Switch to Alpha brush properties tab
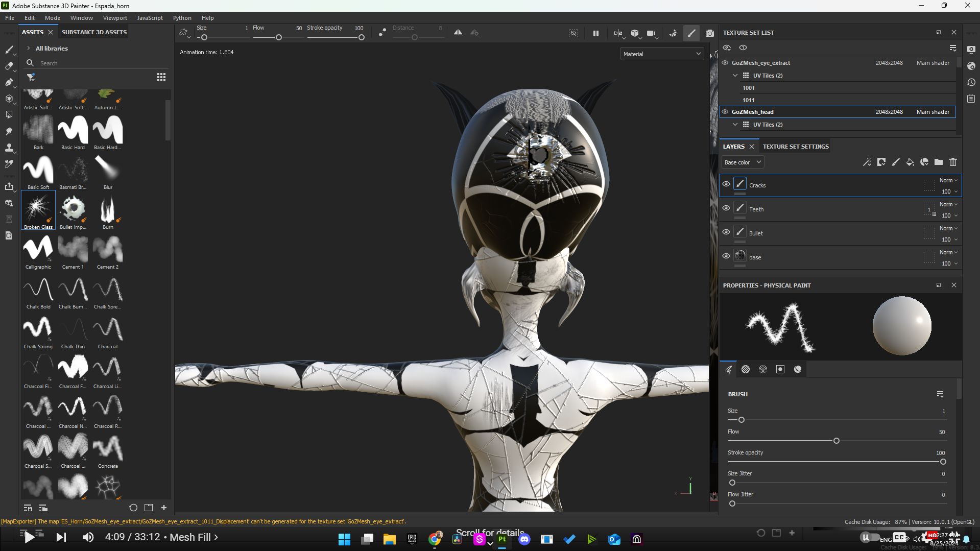 pos(746,369)
